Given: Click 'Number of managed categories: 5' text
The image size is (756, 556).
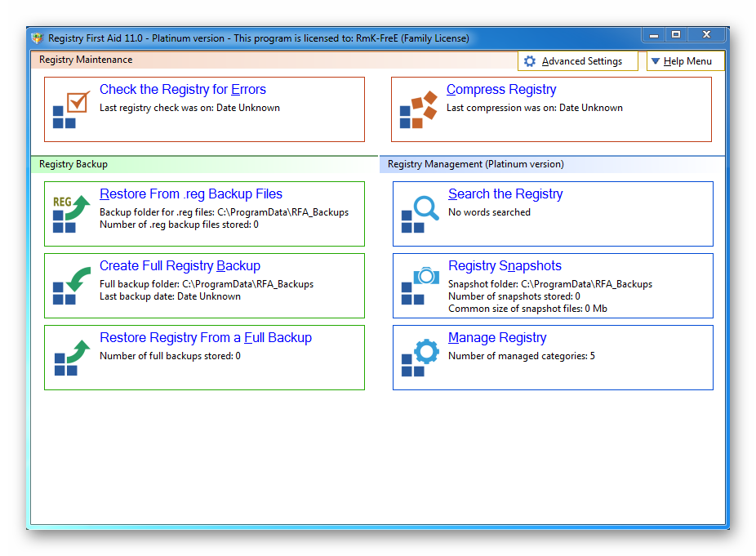Looking at the screenshot, I should click(x=522, y=356).
